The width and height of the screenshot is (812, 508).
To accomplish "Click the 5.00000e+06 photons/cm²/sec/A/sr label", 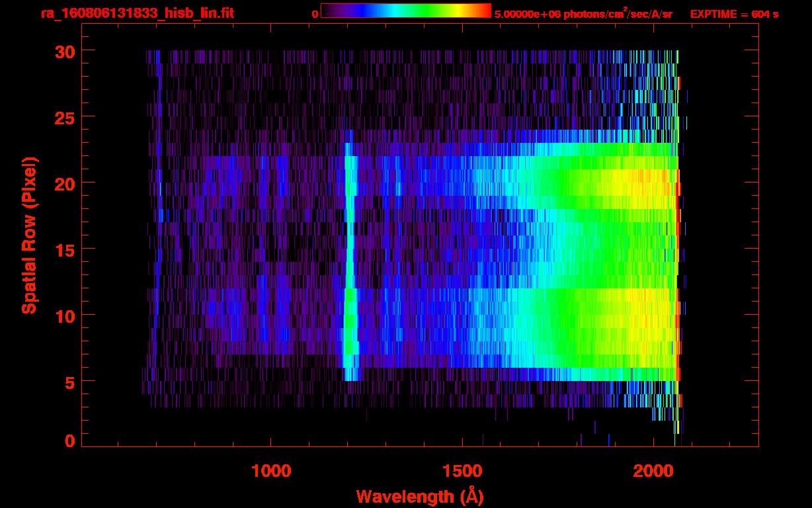I will 583,14.
